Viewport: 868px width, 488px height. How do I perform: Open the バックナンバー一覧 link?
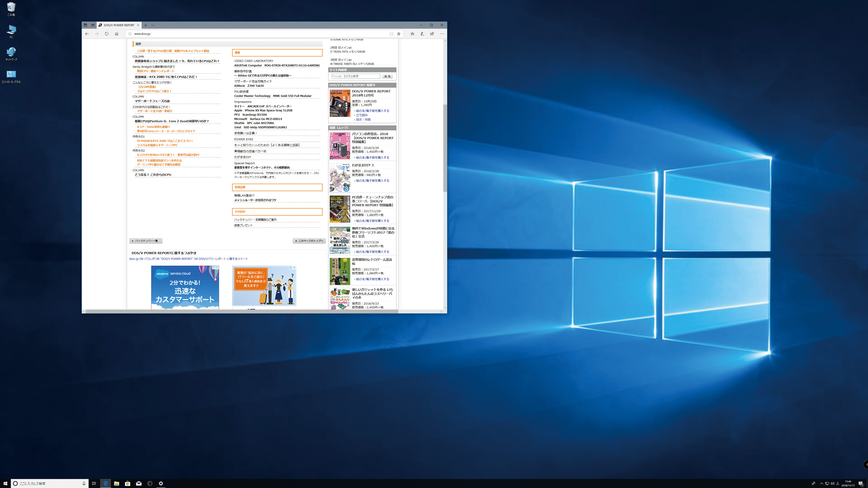(x=146, y=241)
